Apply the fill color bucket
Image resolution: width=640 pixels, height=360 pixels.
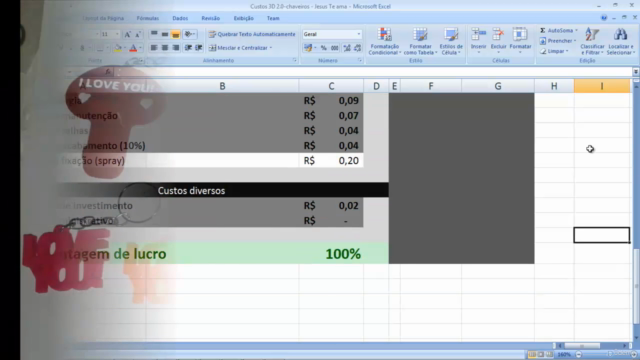(x=118, y=48)
